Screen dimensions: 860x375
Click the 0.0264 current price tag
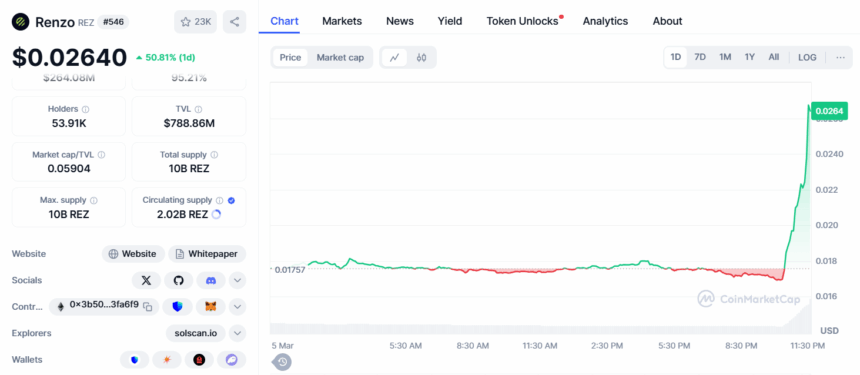click(x=828, y=111)
